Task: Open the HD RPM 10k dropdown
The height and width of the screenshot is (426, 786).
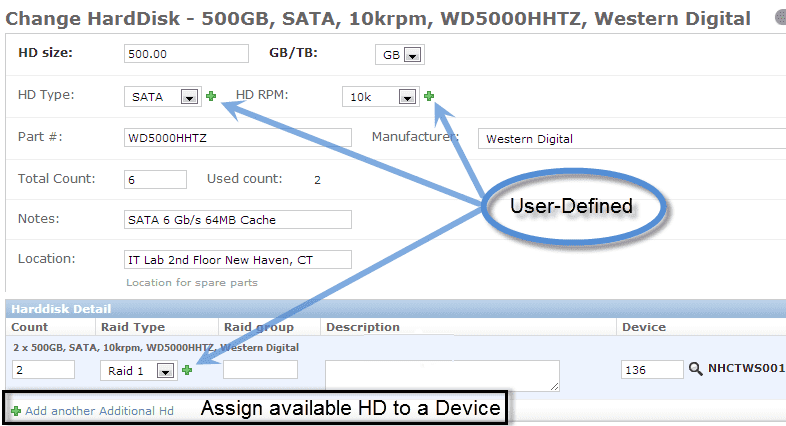Action: pos(380,97)
